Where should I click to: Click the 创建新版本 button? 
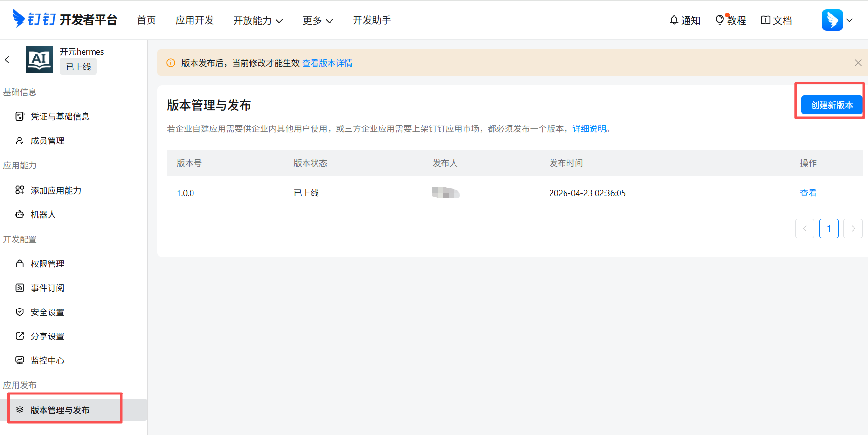click(832, 105)
